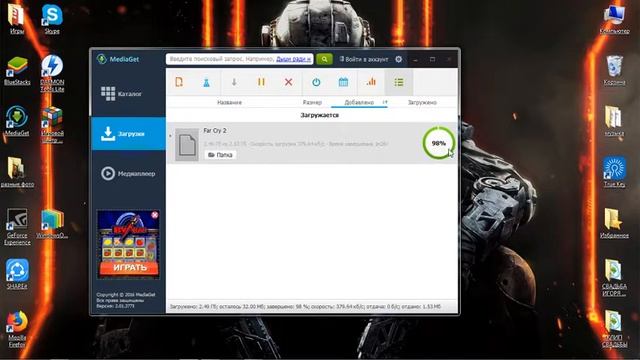
Task: Click the Загружается section heading
Action: (x=320, y=115)
